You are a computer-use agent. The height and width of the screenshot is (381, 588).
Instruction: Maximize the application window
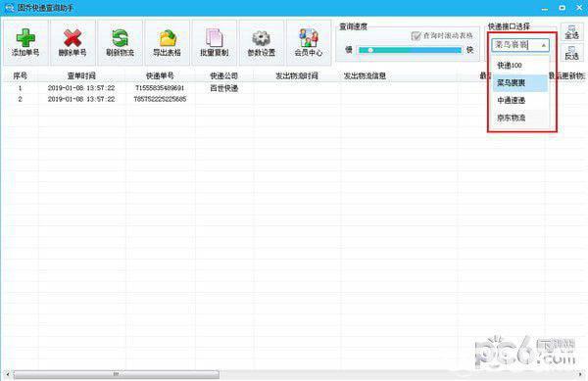pos(563,8)
